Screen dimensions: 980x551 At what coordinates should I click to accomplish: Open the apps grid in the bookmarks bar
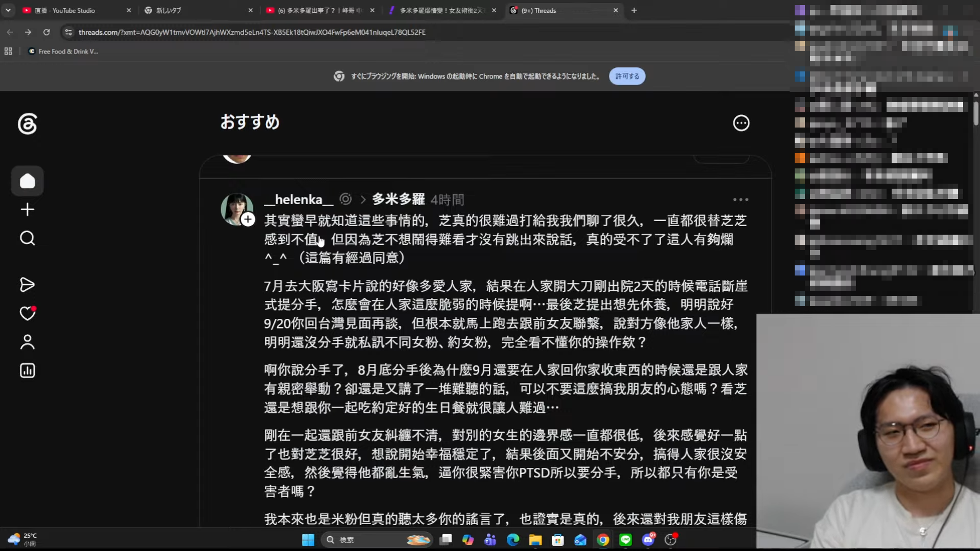tap(8, 51)
